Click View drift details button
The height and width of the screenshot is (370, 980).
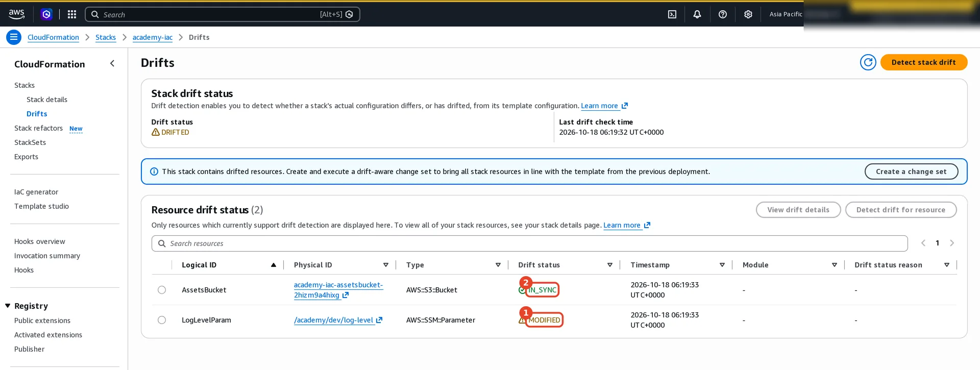[798, 210]
